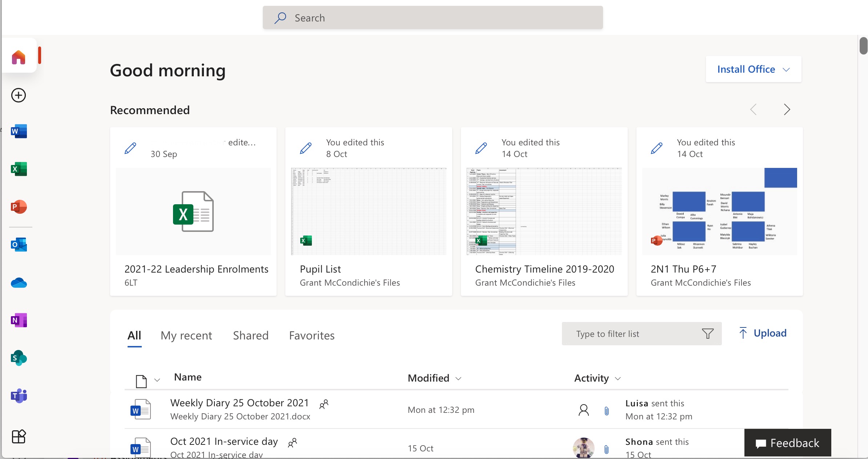Open the file type filter chevron
868x459 pixels.
tap(157, 380)
